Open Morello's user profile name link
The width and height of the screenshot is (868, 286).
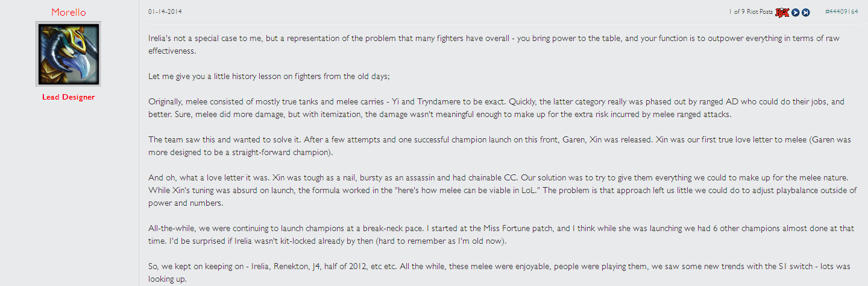pos(68,11)
